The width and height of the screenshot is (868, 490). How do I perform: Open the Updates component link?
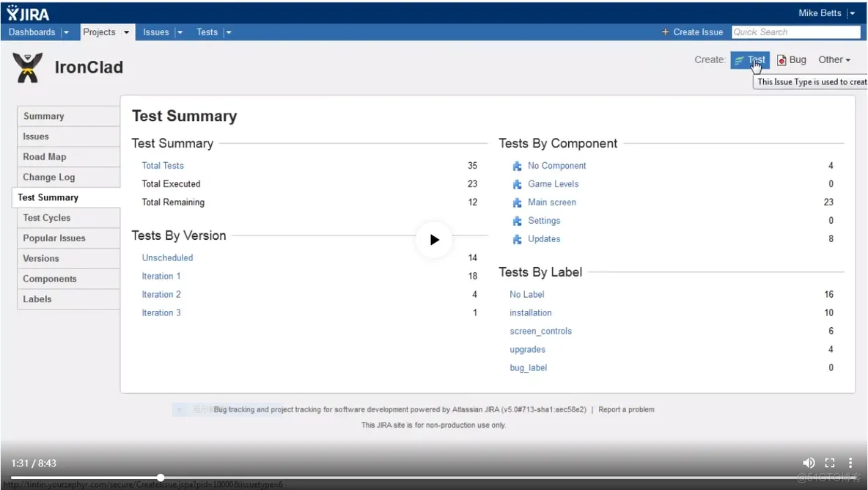click(544, 238)
